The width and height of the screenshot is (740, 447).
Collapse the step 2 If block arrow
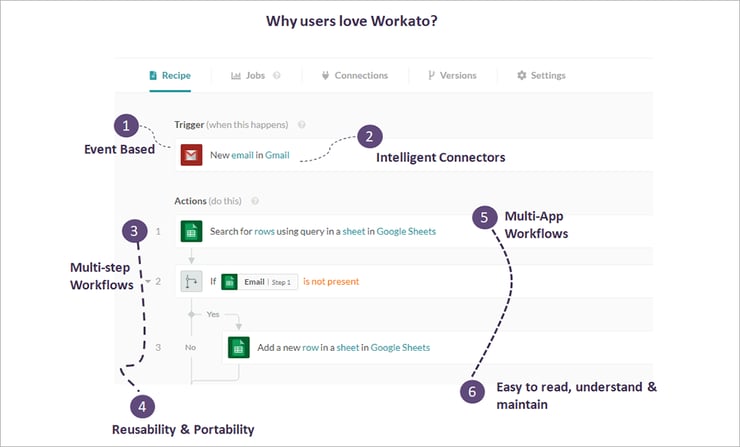pyautogui.click(x=148, y=282)
